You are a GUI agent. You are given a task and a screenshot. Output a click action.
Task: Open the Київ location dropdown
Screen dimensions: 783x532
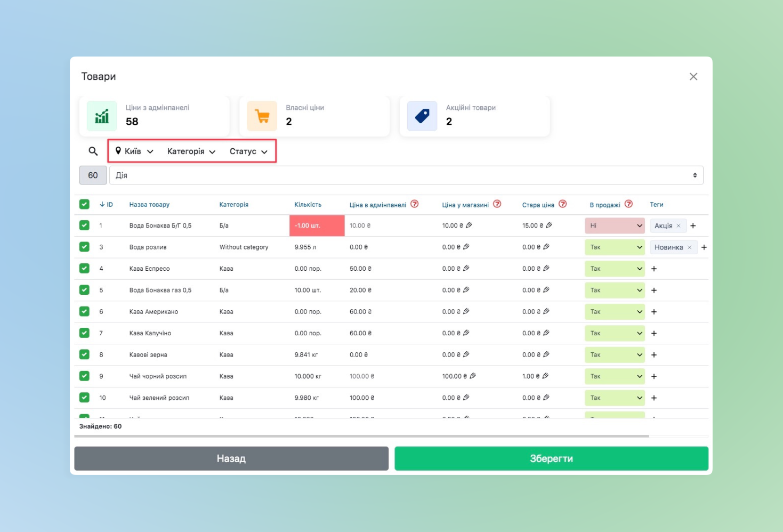[134, 151]
